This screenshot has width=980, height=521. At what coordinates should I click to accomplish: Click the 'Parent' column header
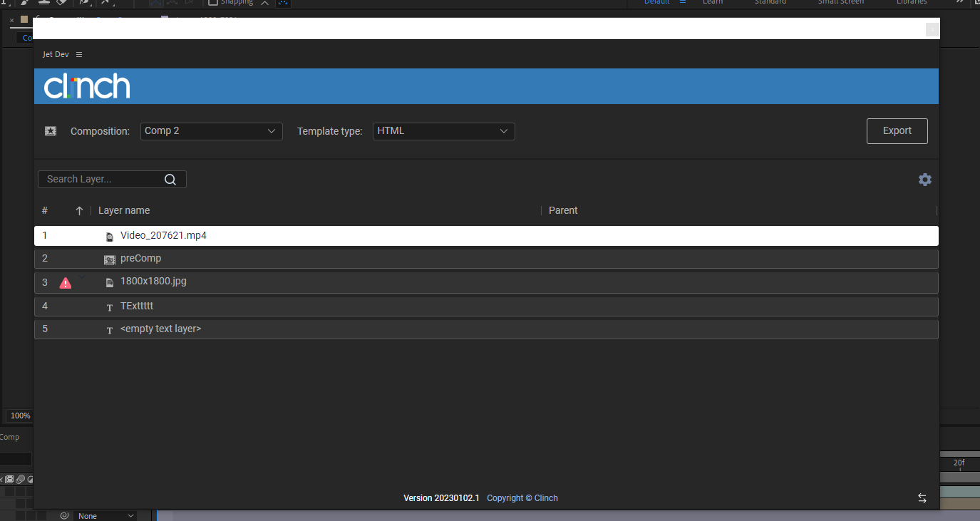[x=563, y=210]
